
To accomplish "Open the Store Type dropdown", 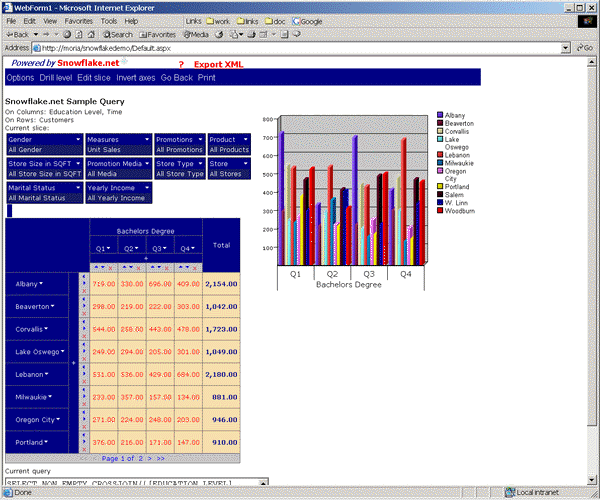I will click(x=200, y=163).
